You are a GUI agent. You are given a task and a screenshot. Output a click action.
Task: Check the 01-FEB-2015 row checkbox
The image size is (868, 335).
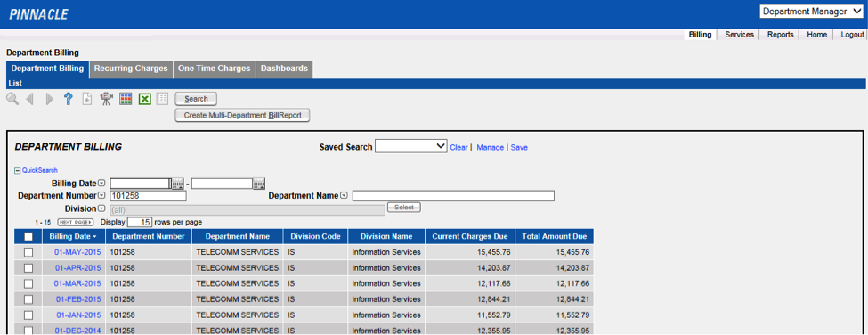coord(28,299)
